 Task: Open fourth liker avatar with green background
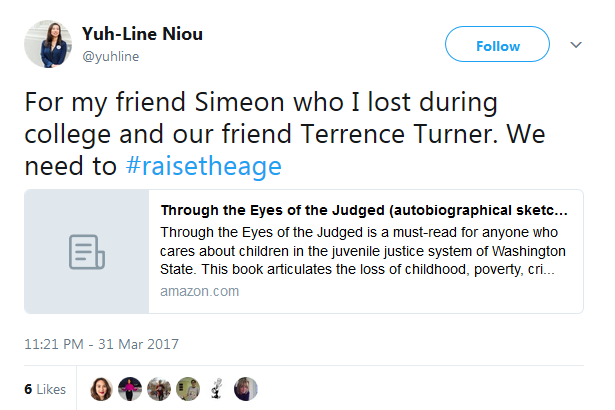[189, 389]
